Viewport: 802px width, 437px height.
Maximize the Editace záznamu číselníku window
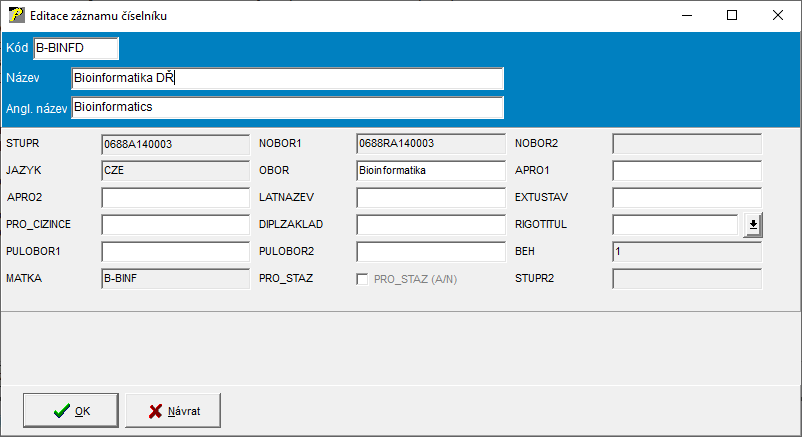(x=732, y=16)
